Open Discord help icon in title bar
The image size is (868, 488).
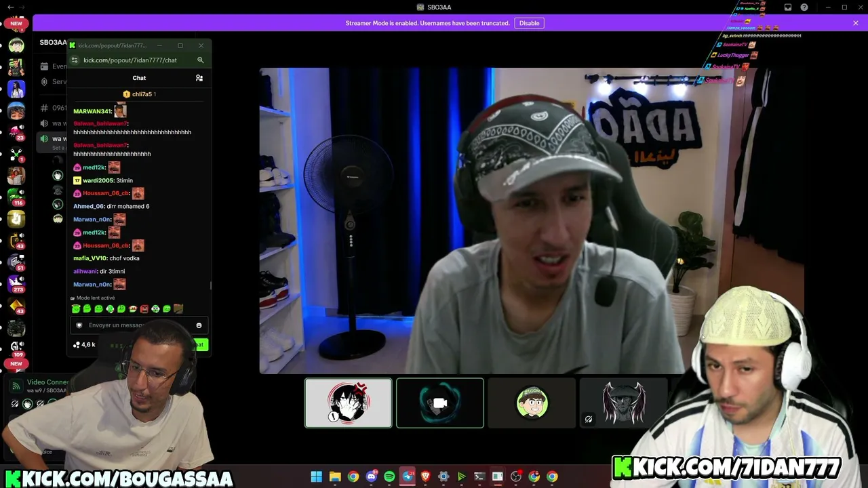click(x=804, y=7)
